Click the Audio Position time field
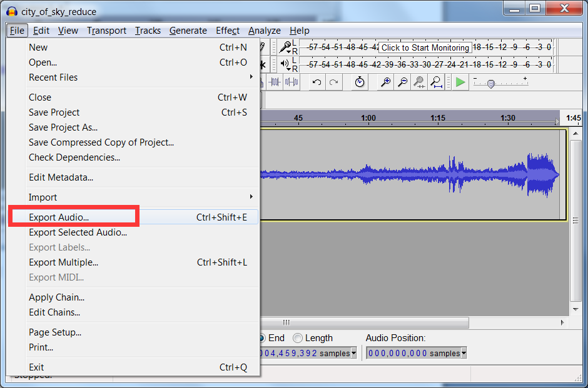 point(398,354)
